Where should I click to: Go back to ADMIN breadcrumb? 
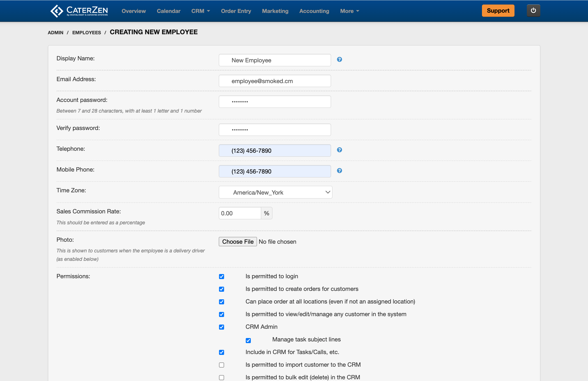56,33
